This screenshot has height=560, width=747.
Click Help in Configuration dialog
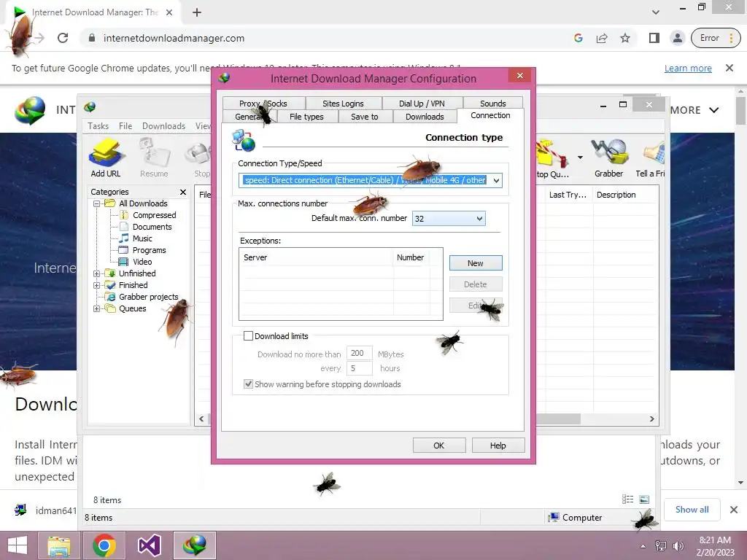coord(498,446)
